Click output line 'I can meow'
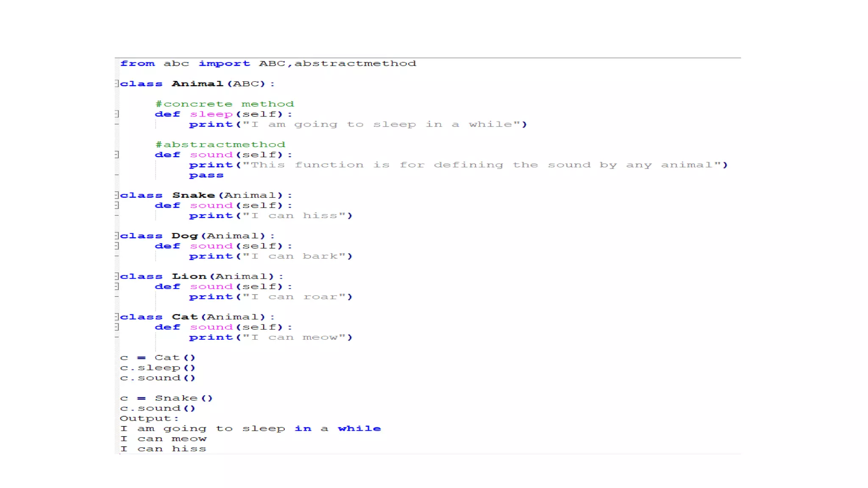 163,439
